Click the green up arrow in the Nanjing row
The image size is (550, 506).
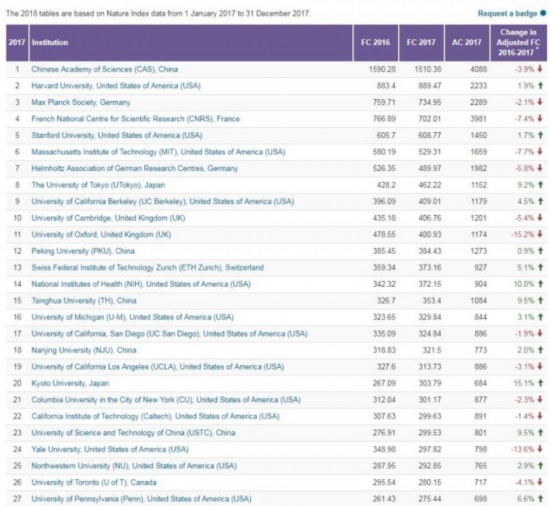540,350
